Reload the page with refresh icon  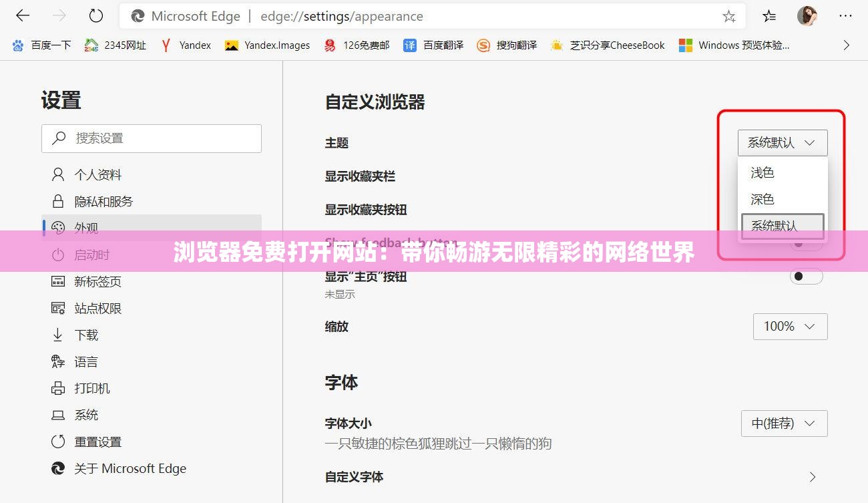96,16
